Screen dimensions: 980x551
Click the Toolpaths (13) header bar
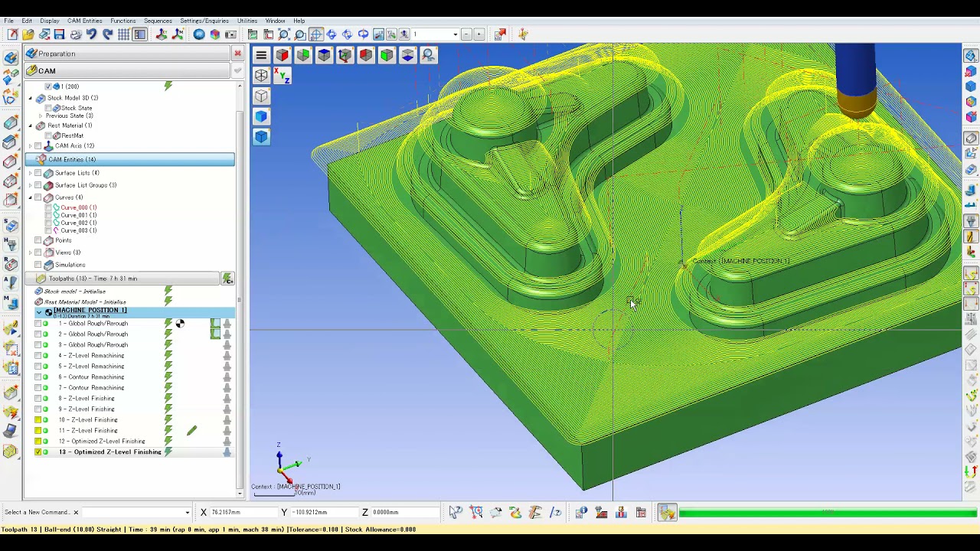[x=122, y=279]
